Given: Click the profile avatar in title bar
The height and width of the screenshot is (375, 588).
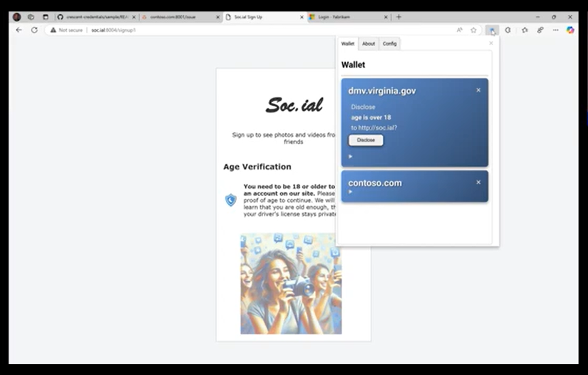Looking at the screenshot, I should [17, 17].
